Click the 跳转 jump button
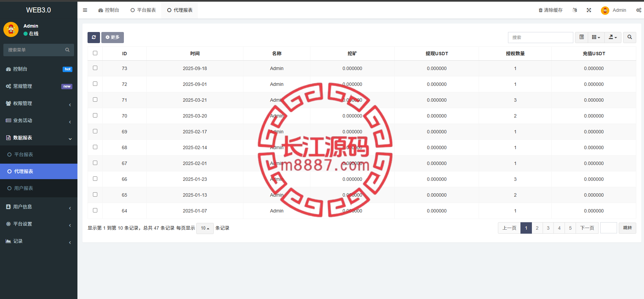The width and height of the screenshot is (644, 299). 627,228
